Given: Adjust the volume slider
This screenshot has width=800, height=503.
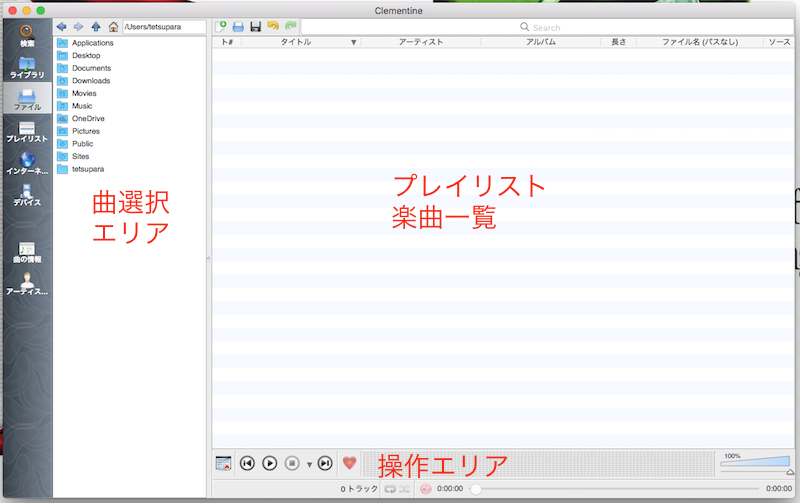Looking at the screenshot, I should click(x=755, y=465).
